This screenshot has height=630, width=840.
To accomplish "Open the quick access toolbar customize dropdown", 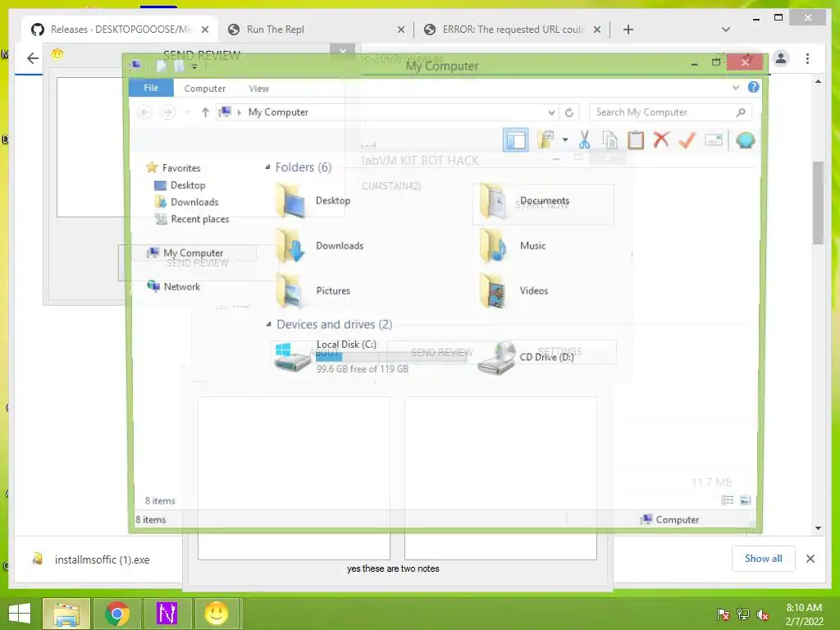I will (194, 66).
